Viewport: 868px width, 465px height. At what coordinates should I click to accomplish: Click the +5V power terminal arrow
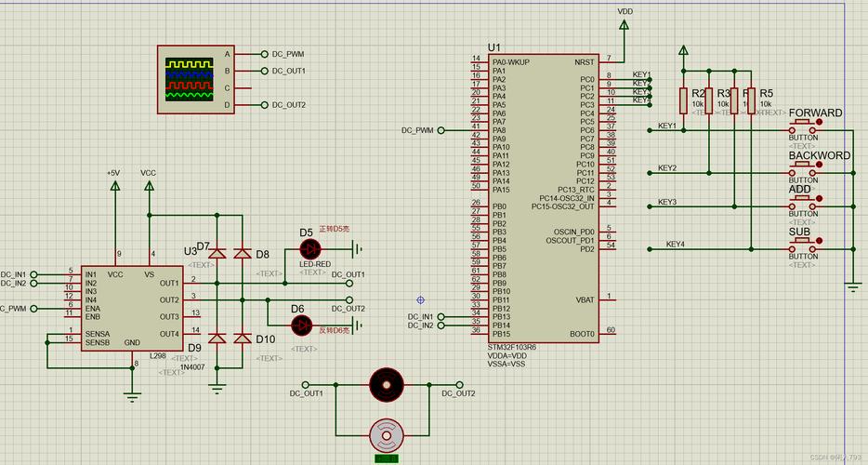click(115, 186)
